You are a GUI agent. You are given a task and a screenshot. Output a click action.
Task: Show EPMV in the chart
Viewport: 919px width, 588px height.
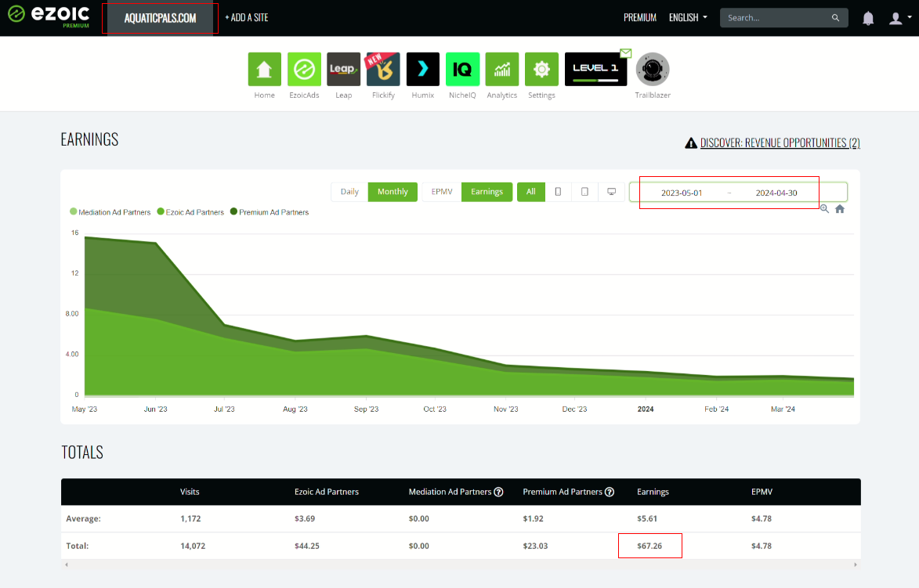coord(442,192)
